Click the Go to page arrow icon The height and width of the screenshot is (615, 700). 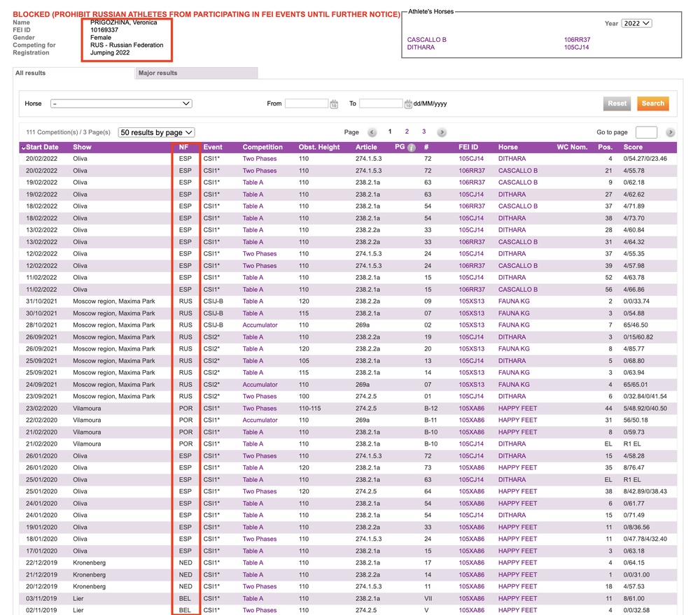tap(670, 132)
